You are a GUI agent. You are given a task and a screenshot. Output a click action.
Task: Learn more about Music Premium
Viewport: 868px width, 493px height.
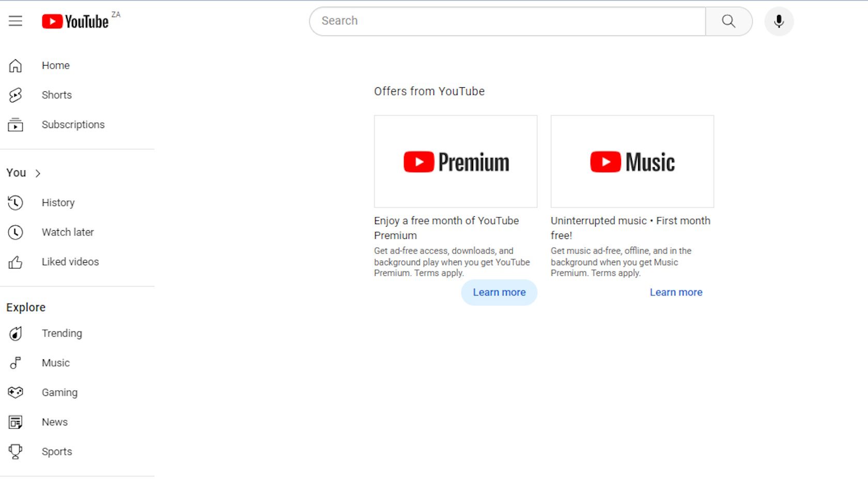pos(675,292)
